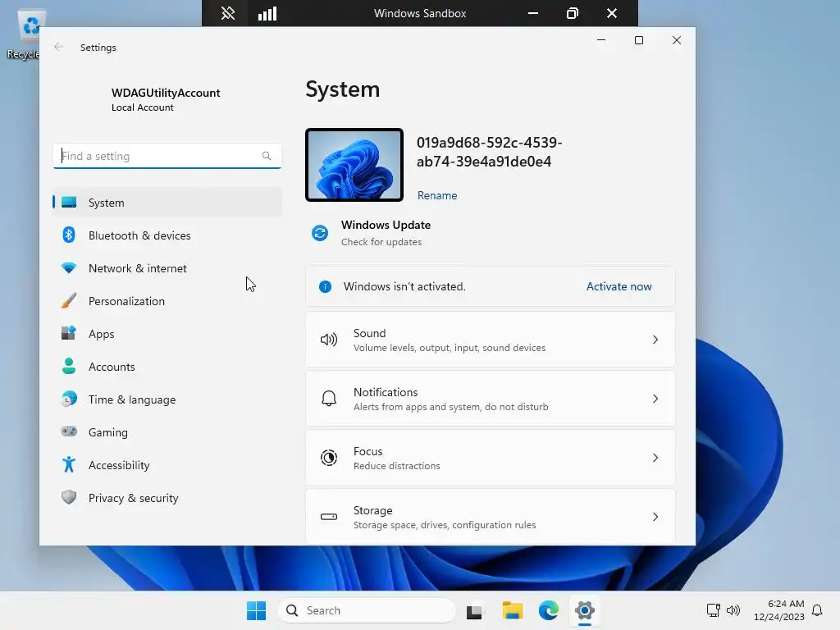Expand the Sound settings chevron
Screen dimensions: 840x630
(655, 340)
